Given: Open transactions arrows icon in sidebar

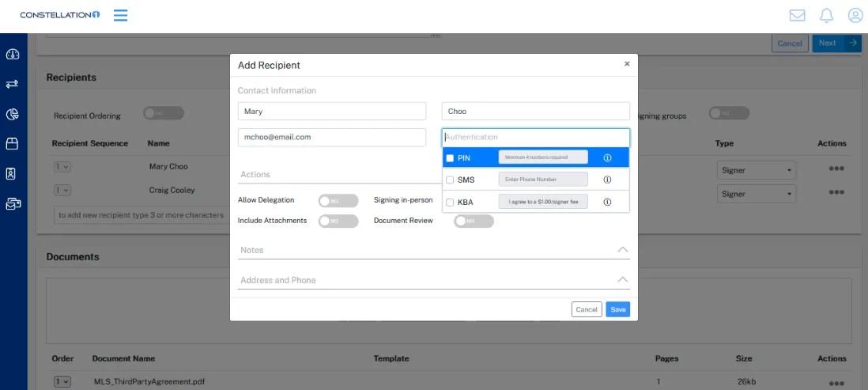Looking at the screenshot, I should click(13, 84).
